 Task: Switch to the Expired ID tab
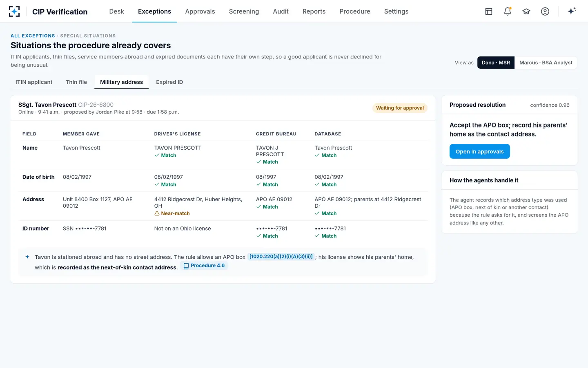pos(169,82)
